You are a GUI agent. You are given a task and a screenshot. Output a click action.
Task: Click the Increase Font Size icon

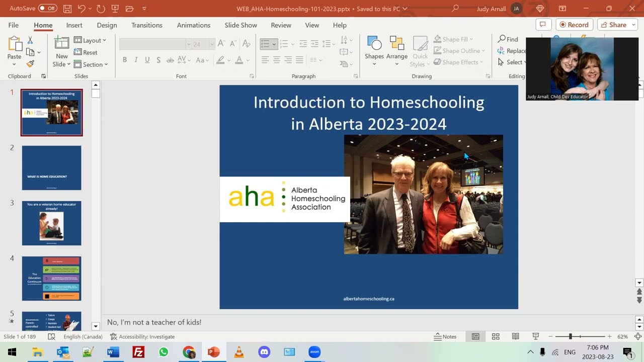[x=222, y=44]
